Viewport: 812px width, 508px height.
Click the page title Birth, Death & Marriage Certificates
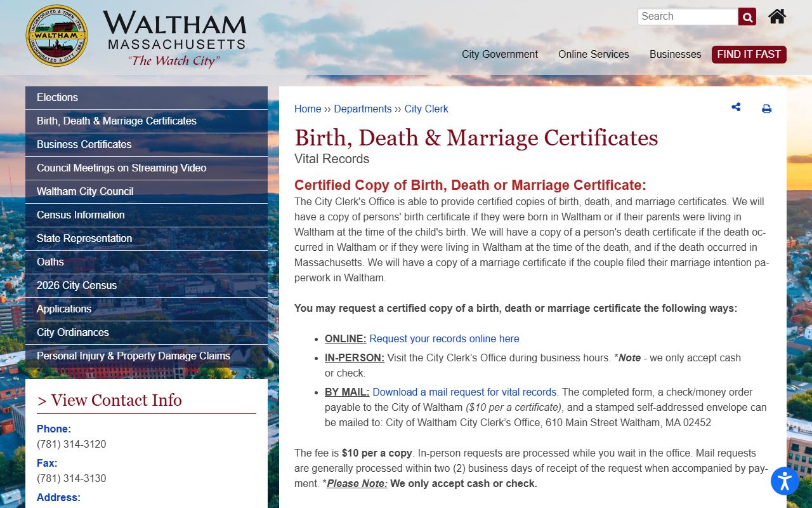(x=476, y=138)
